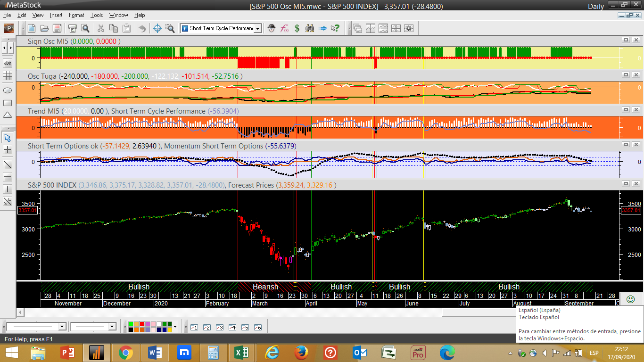This screenshot has height=362, width=644.
Task: Select the crosshair data window tool
Action: coord(158,28)
